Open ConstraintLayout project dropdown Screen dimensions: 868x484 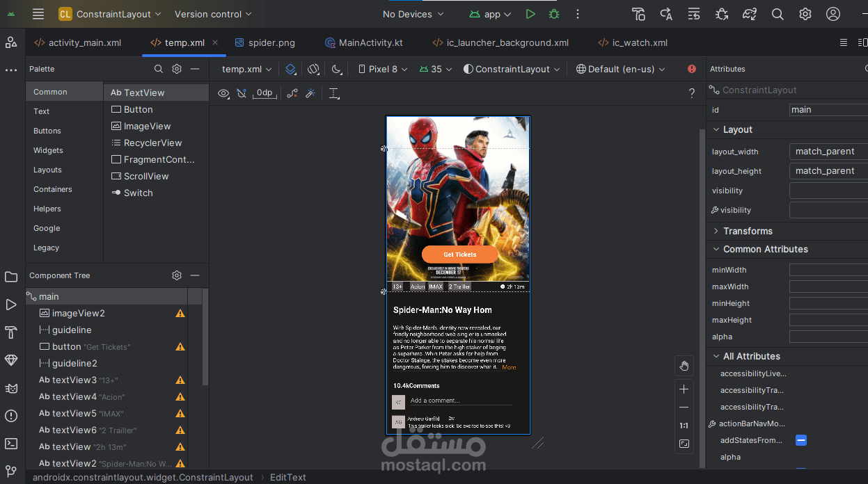coord(110,14)
